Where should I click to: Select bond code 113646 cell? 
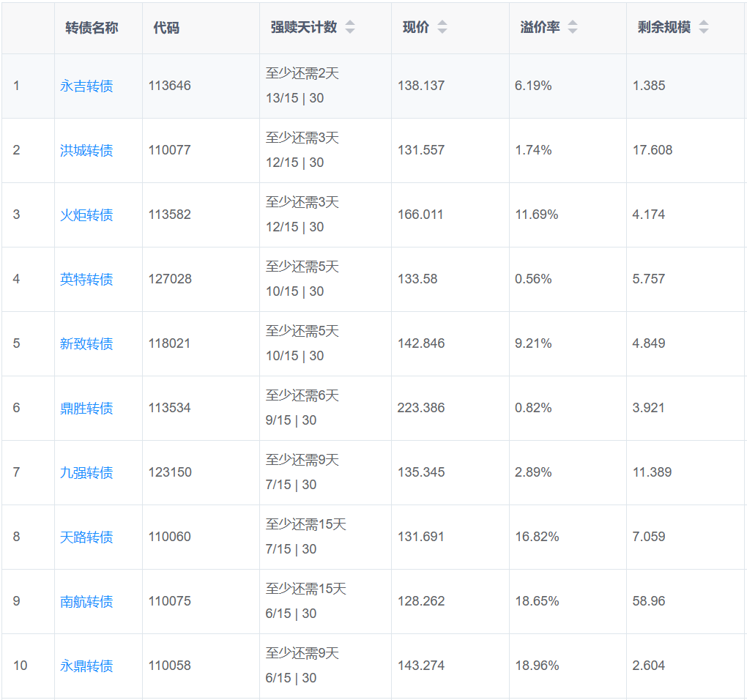click(169, 86)
